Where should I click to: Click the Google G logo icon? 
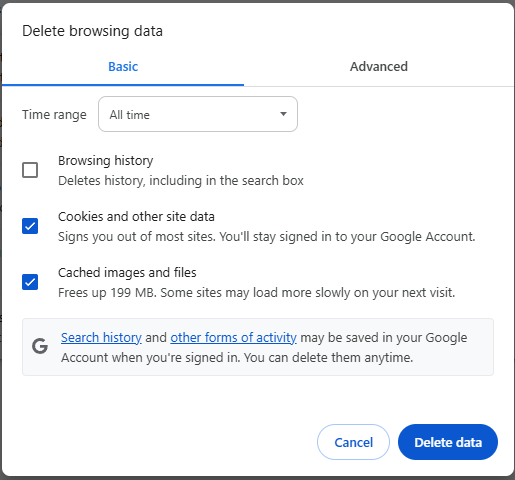40,346
